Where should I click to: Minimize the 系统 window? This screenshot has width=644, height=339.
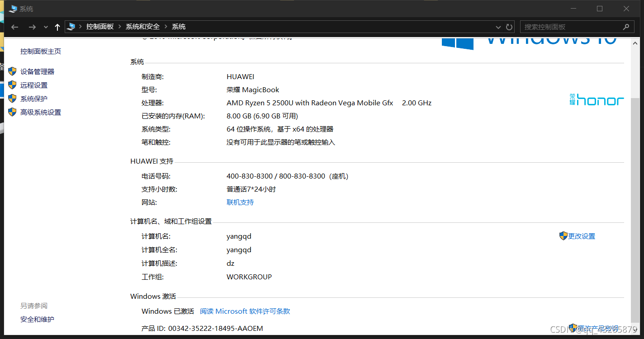[x=573, y=9]
